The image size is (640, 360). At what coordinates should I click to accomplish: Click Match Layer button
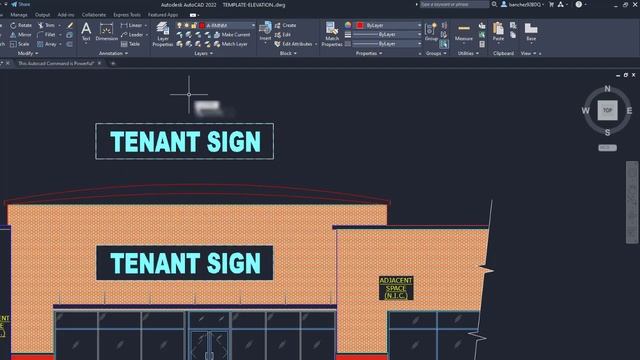pyautogui.click(x=231, y=44)
